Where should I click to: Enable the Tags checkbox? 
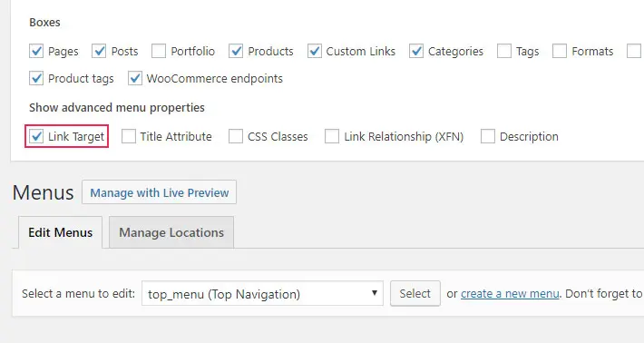pyautogui.click(x=504, y=51)
